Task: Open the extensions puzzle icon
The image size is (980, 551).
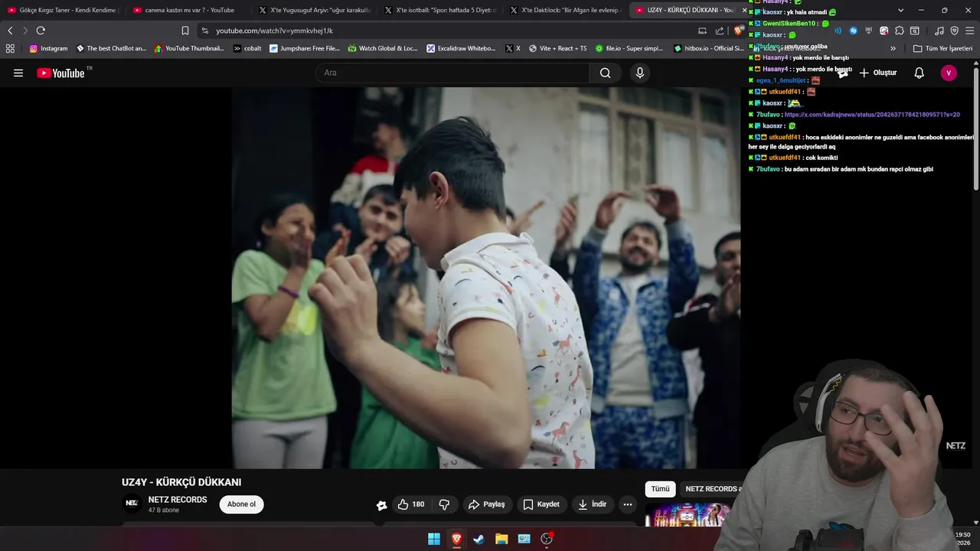Action: pos(900,31)
